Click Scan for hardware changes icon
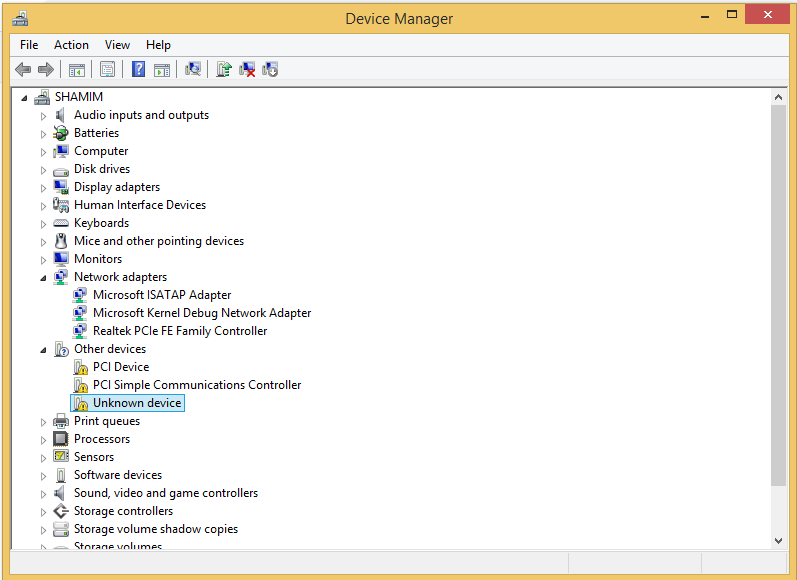797x580 pixels. point(193,69)
